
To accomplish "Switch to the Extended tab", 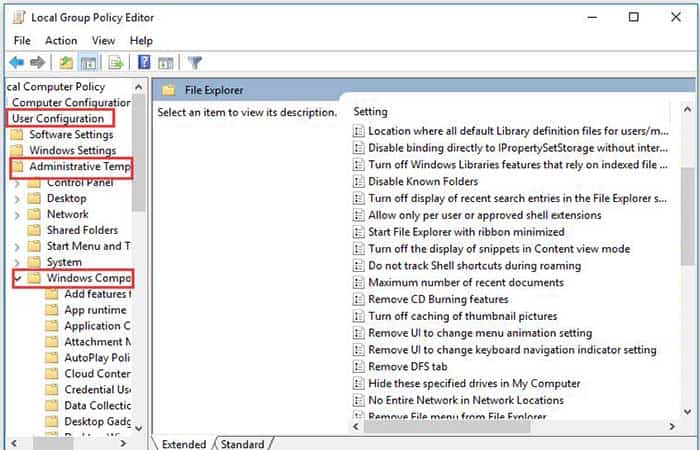I will (x=184, y=444).
